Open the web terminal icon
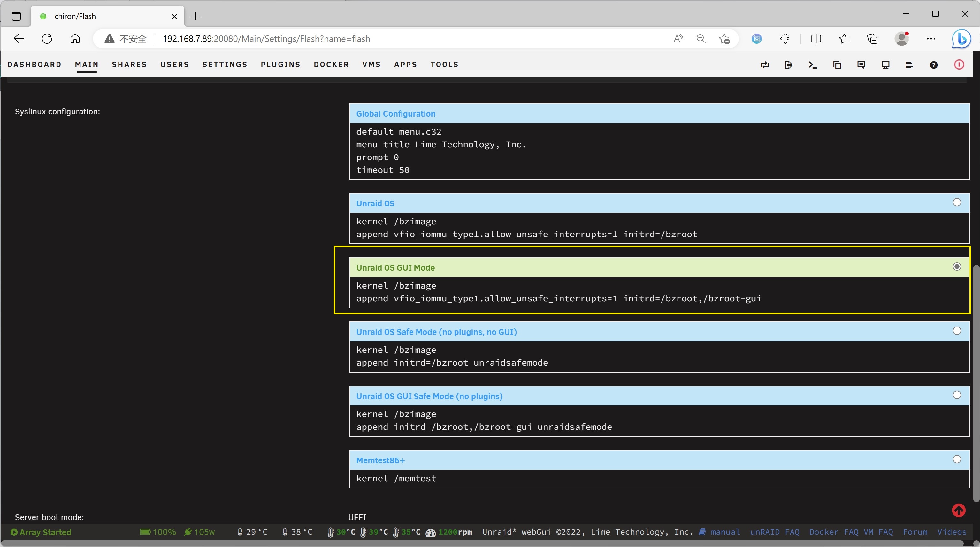Screen dimensions: 980x547 [x=813, y=65]
